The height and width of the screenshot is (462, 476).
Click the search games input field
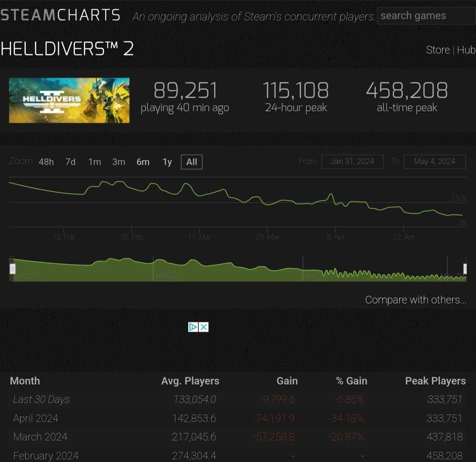[x=425, y=16]
